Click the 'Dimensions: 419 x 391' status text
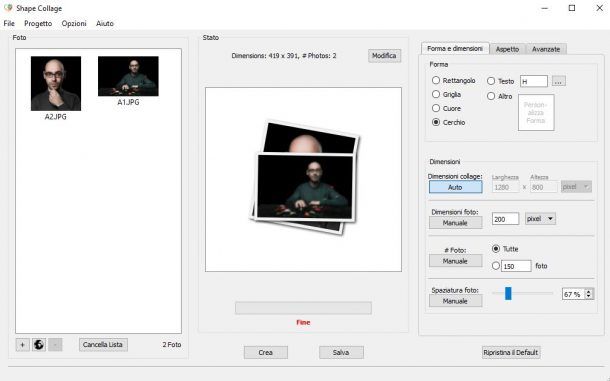The image size is (610, 381). [265, 56]
